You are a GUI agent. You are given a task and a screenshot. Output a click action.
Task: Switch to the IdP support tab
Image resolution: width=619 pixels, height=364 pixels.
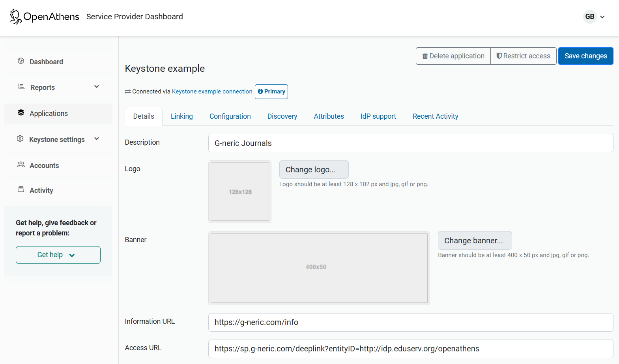pyautogui.click(x=378, y=116)
